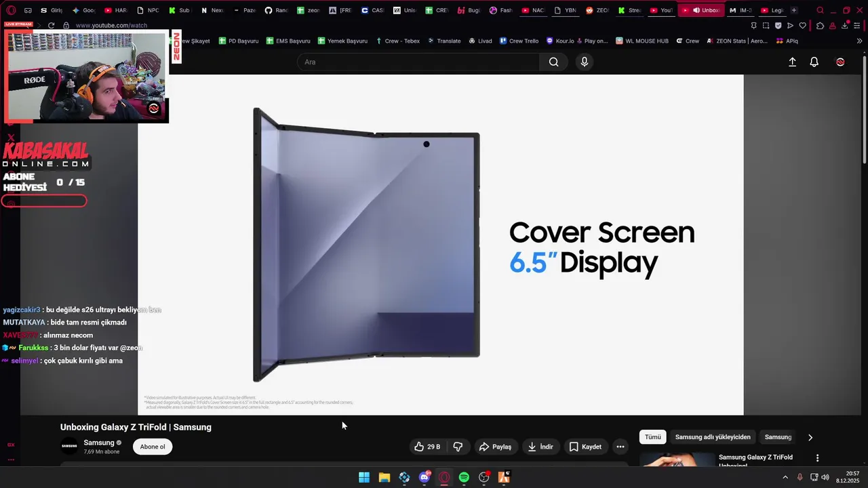The image size is (868, 488).
Task: Click the volume icon in system tray
Action: click(825, 477)
